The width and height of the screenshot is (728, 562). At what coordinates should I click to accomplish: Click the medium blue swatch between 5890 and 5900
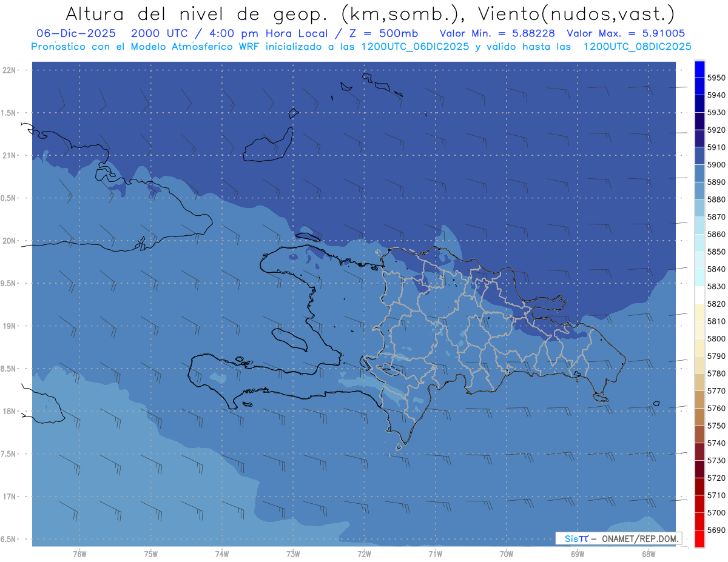[699, 173]
